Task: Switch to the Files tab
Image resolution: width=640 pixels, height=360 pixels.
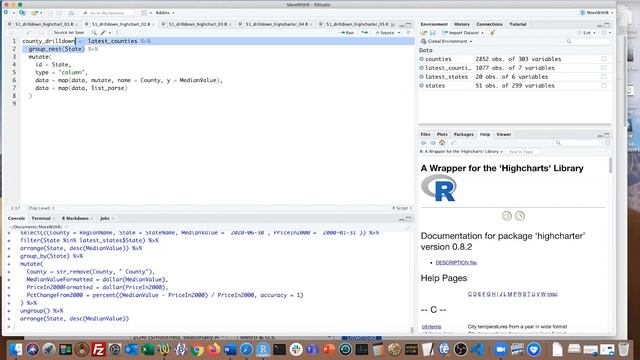Action: point(425,134)
